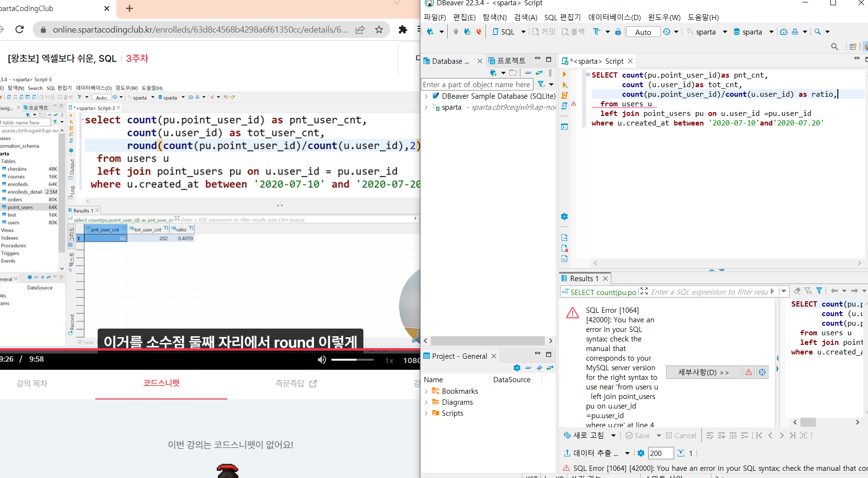Image resolution: width=868 pixels, height=478 pixels.
Task: Click the new connection icon in Database Navigator
Action: click(x=494, y=73)
